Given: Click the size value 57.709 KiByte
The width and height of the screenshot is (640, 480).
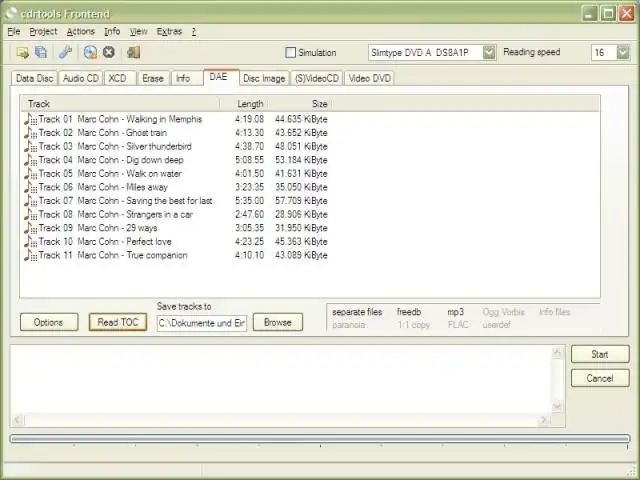Looking at the screenshot, I should [x=301, y=201].
